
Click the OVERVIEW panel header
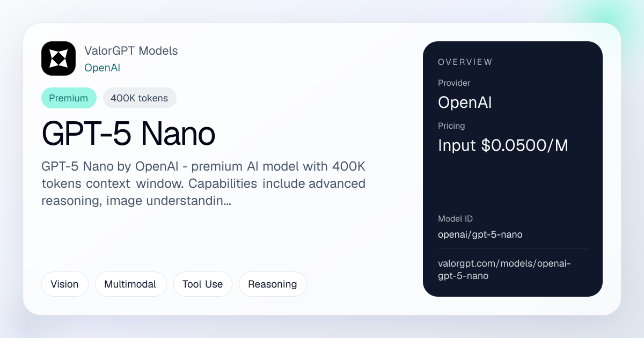point(465,62)
